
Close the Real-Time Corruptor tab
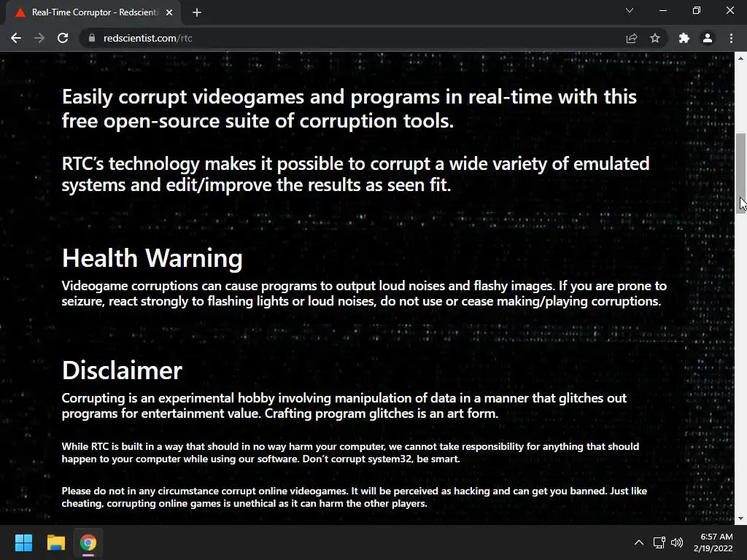pos(169,12)
